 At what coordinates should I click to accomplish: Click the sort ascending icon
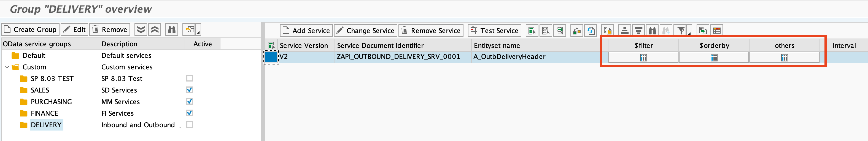coord(624,31)
